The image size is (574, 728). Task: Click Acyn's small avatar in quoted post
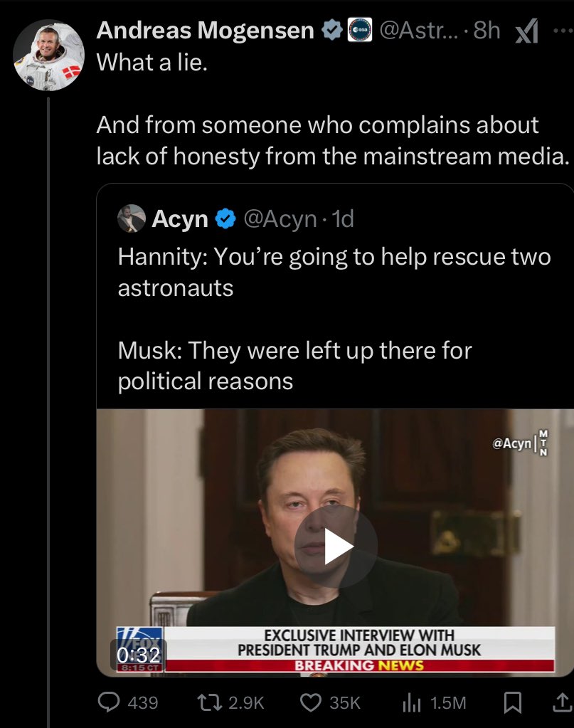point(132,219)
